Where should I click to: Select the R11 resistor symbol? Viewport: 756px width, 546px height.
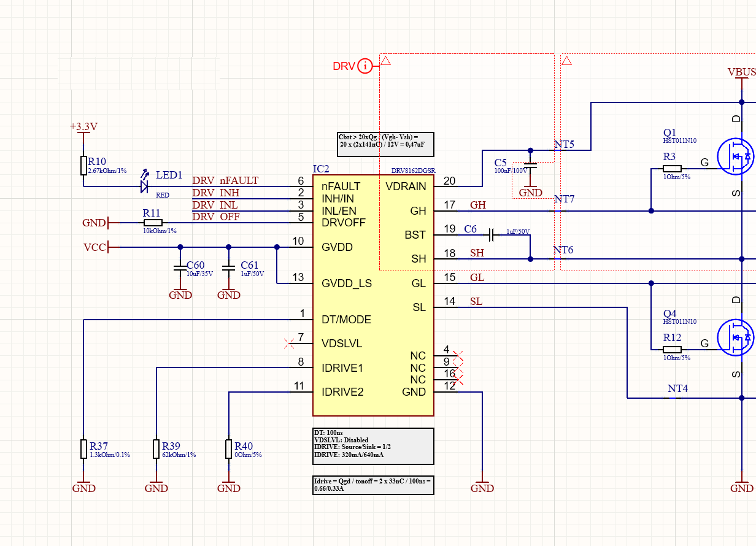tap(152, 222)
